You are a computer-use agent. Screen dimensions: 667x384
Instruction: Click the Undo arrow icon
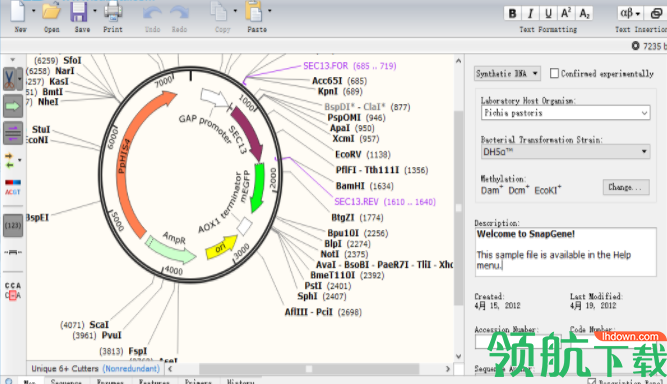coord(152,13)
